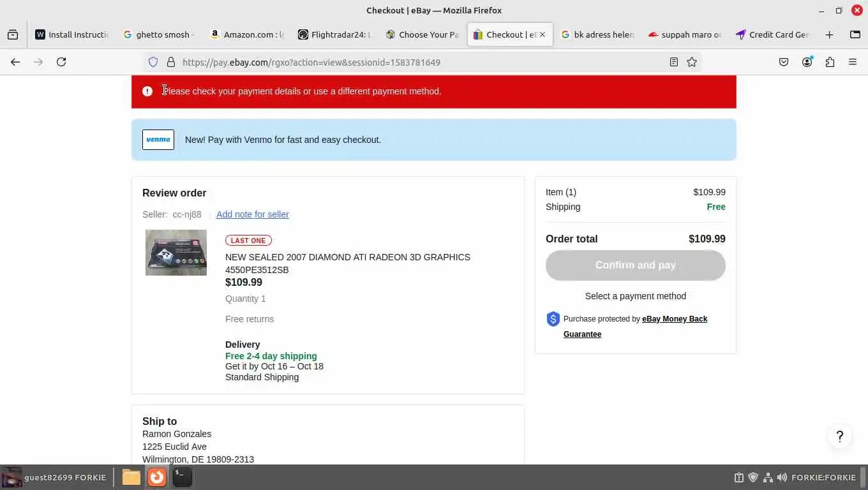This screenshot has height=490, width=868.
Task: Open the Save to Pocket icon
Action: [x=784, y=62]
